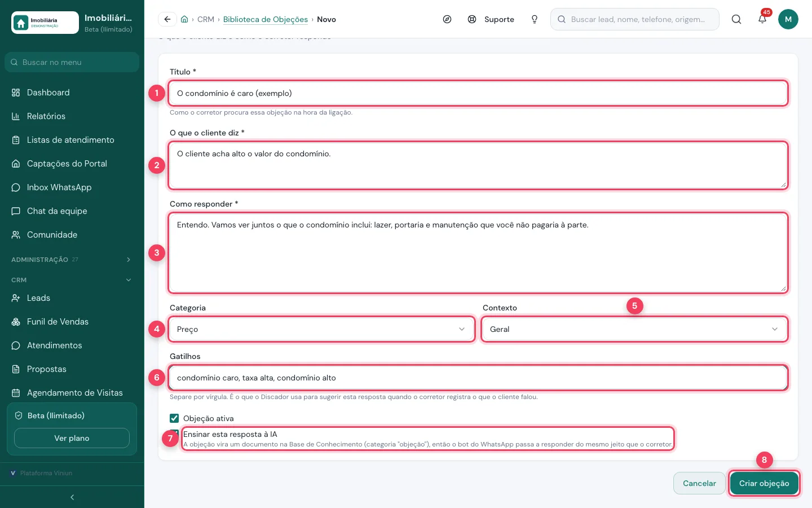
Task: Open Chat da equipe
Action: (72, 211)
